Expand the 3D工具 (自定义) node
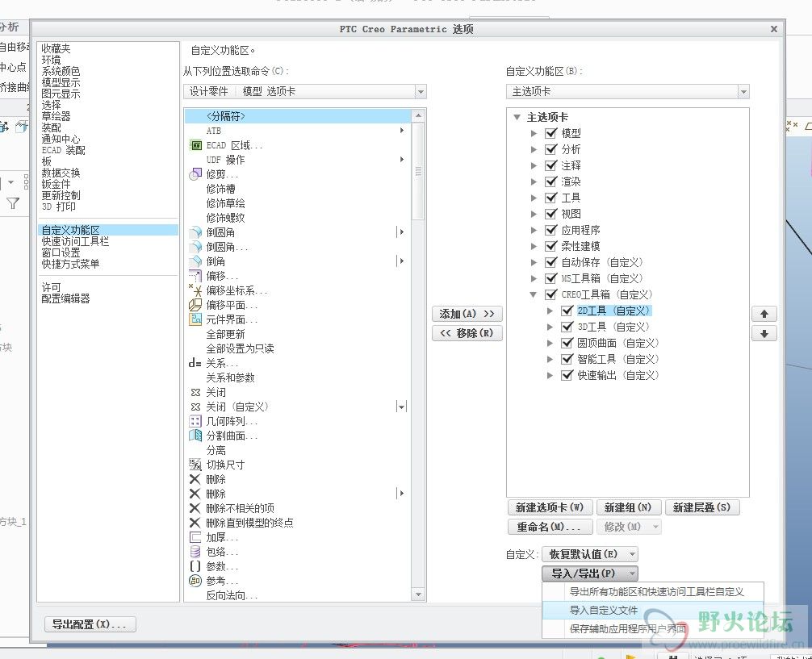The image size is (812, 659). point(550,327)
